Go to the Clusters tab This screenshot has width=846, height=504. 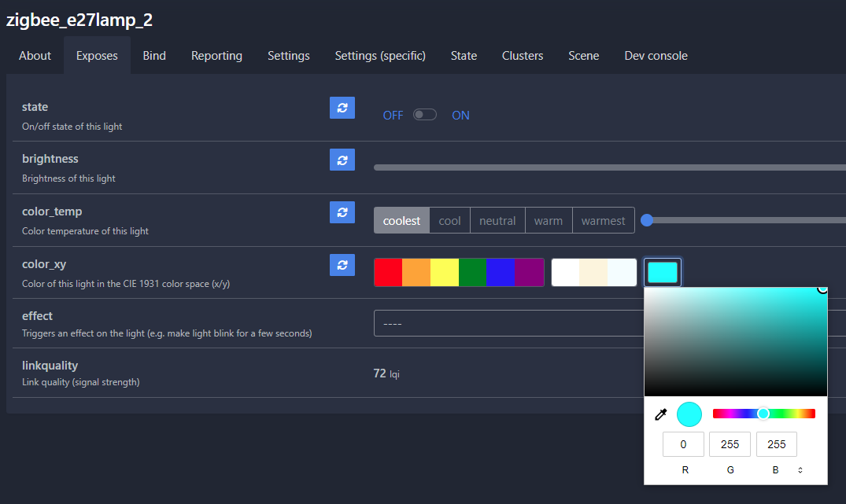[522, 55]
